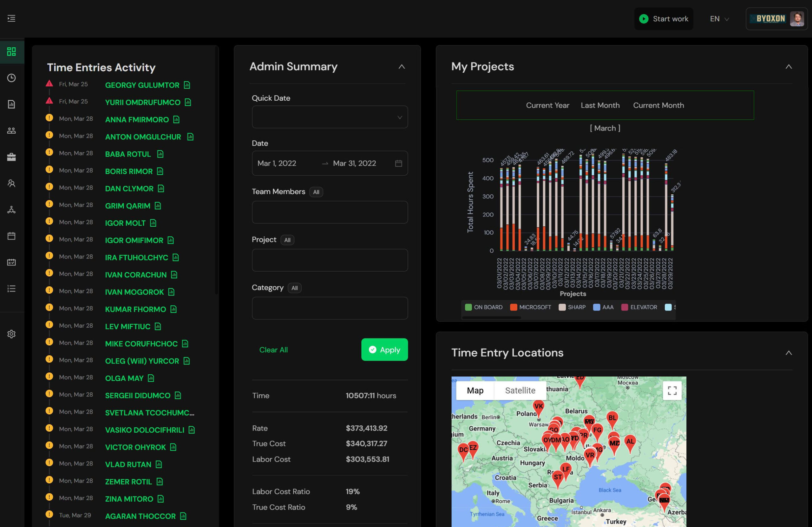The width and height of the screenshot is (812, 527).
Task: Select All tag next to Category
Action: point(294,288)
